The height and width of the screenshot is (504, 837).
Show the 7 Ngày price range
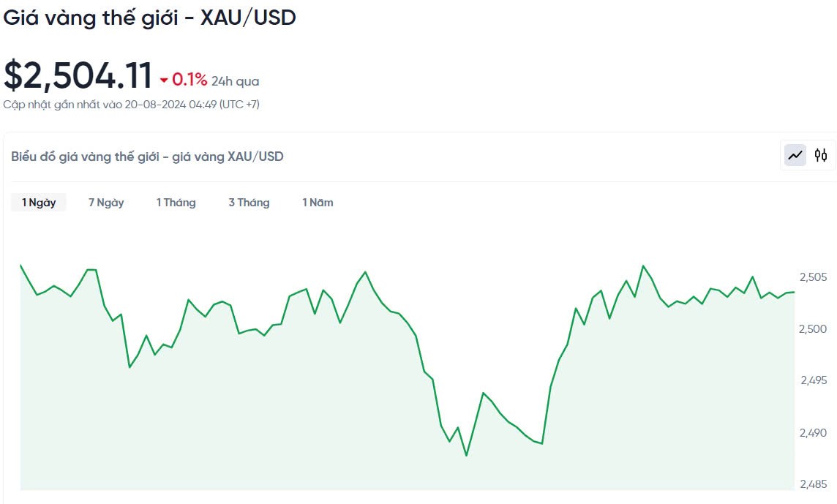pos(106,203)
